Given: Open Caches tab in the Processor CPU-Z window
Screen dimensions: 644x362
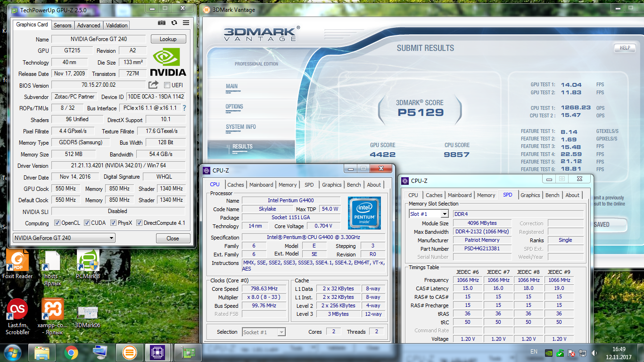Looking at the screenshot, I should point(236,185).
